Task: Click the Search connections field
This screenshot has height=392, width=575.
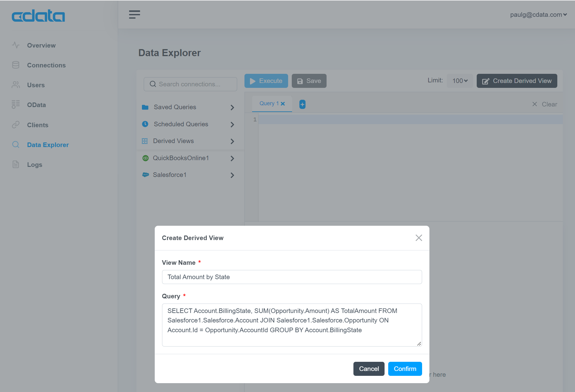Action: click(x=190, y=84)
